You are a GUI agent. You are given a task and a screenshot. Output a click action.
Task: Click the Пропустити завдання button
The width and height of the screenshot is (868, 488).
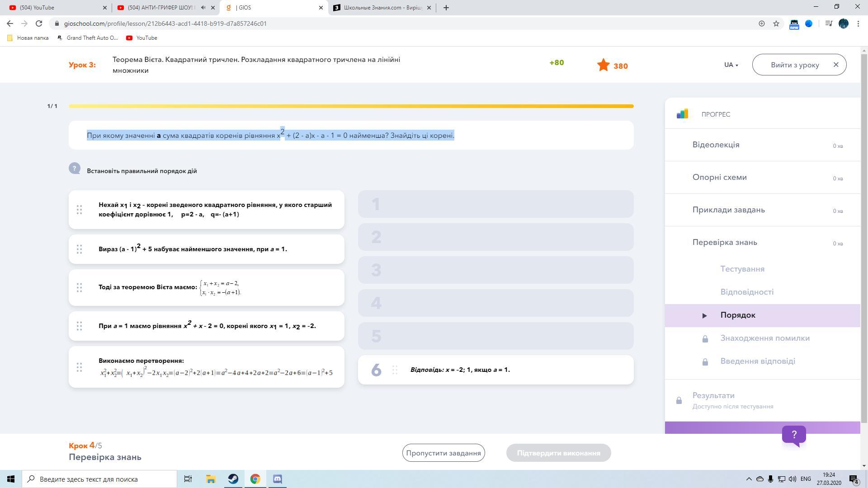[x=443, y=453]
